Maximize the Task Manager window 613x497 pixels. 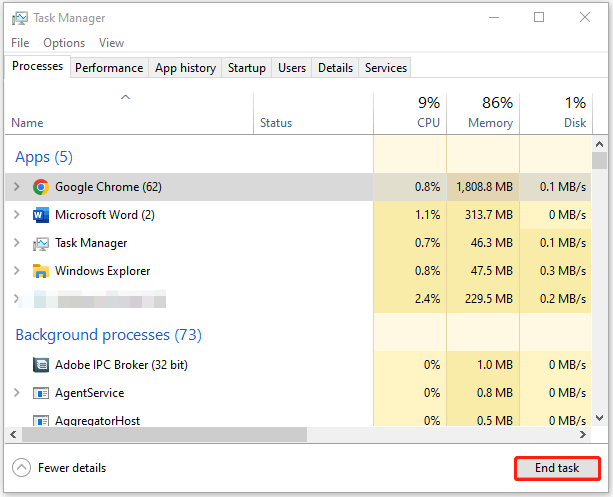click(x=539, y=17)
